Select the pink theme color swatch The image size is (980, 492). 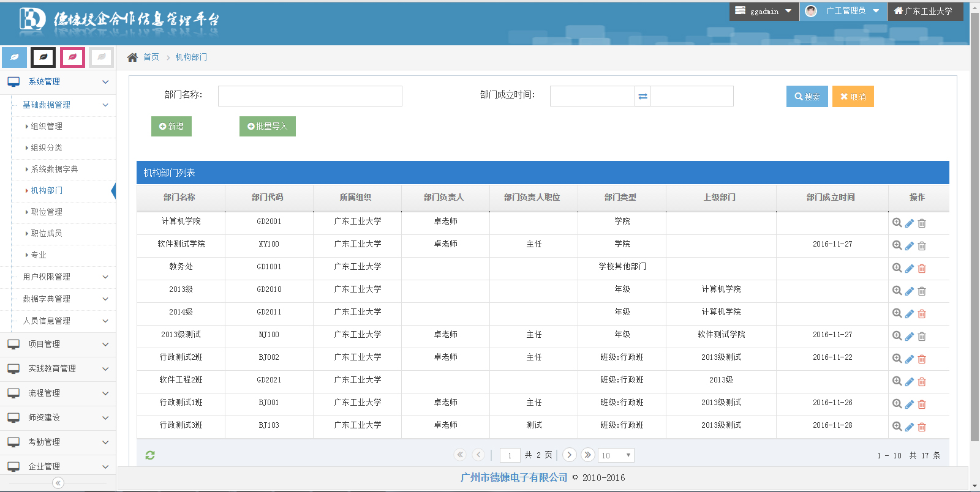[x=72, y=58]
